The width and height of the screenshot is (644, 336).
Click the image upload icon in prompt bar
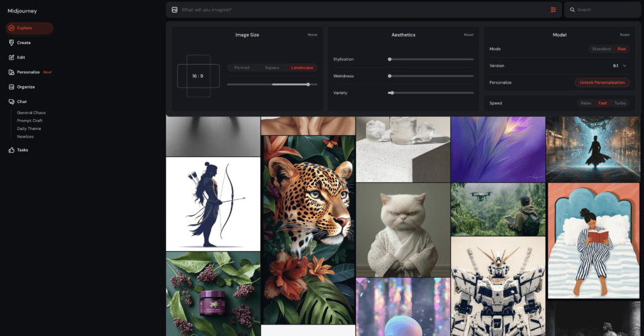(x=175, y=10)
